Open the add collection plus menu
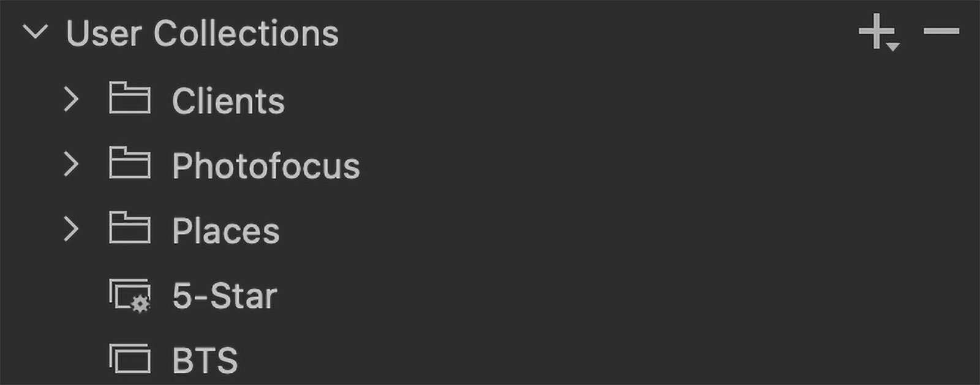 click(x=878, y=32)
